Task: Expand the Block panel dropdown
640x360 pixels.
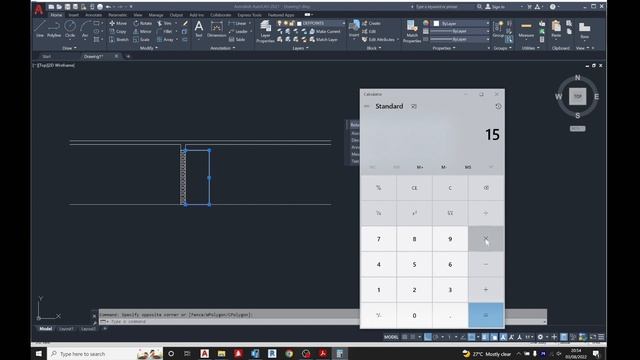Action: [x=373, y=48]
